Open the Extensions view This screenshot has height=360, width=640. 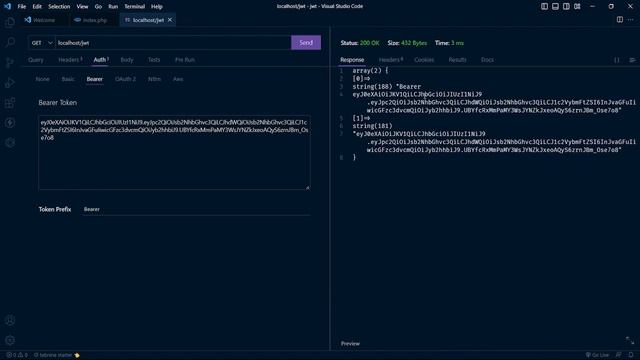10,102
